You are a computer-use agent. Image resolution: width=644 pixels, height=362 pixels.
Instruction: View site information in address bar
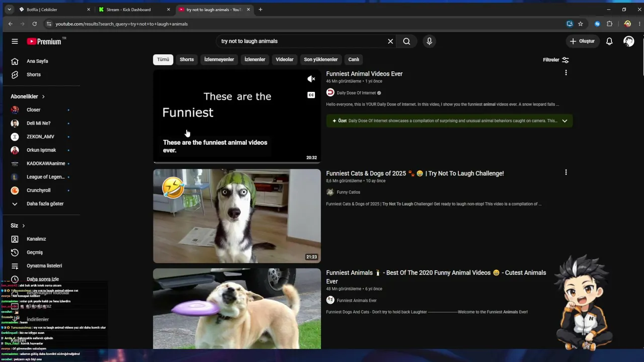(49, 24)
